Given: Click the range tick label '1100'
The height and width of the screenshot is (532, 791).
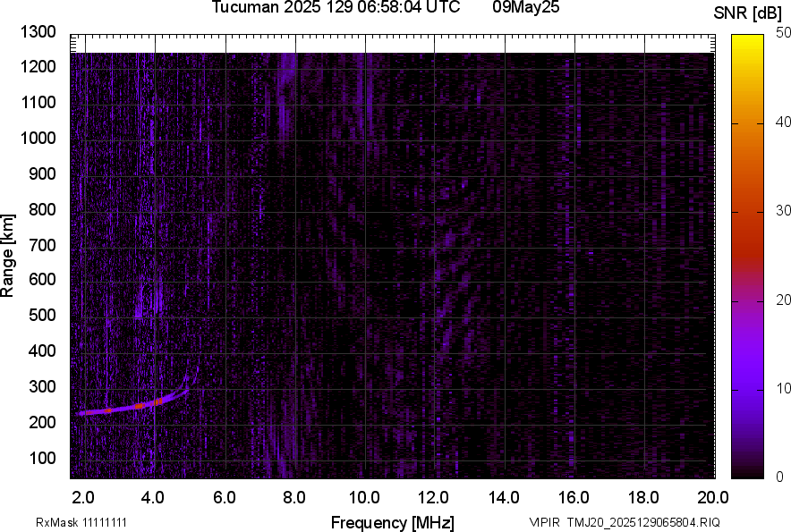Looking at the screenshot, I should 38,102.
